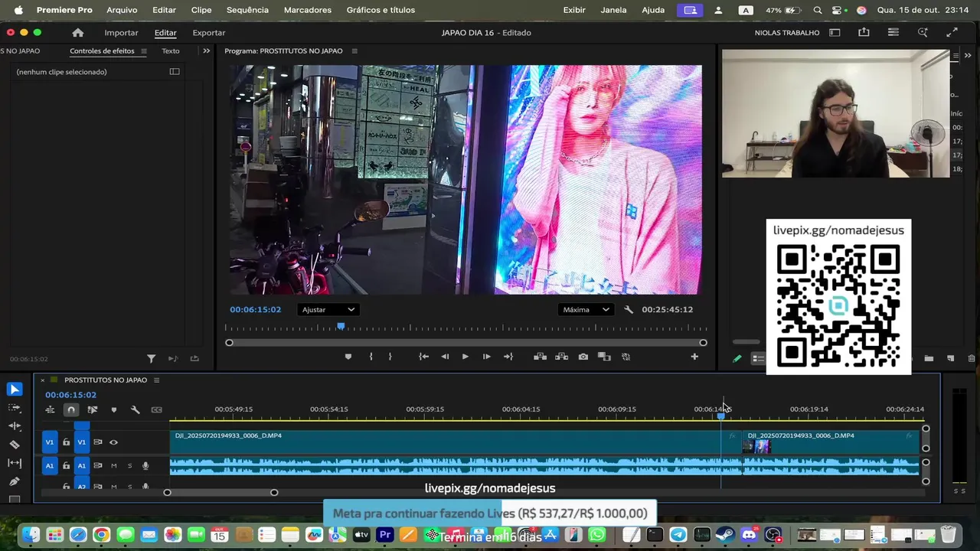The image size is (980, 551).
Task: Open the workspaces layout icon
Action: pos(835,33)
